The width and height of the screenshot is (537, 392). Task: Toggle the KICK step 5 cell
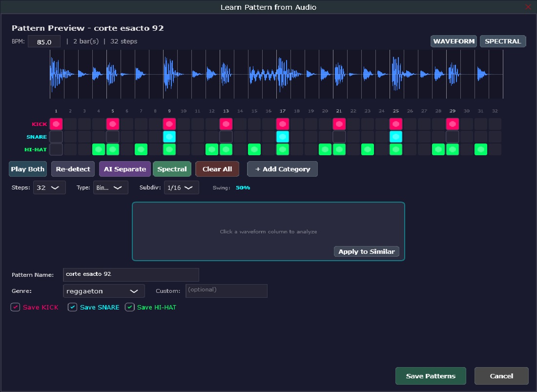tap(113, 124)
